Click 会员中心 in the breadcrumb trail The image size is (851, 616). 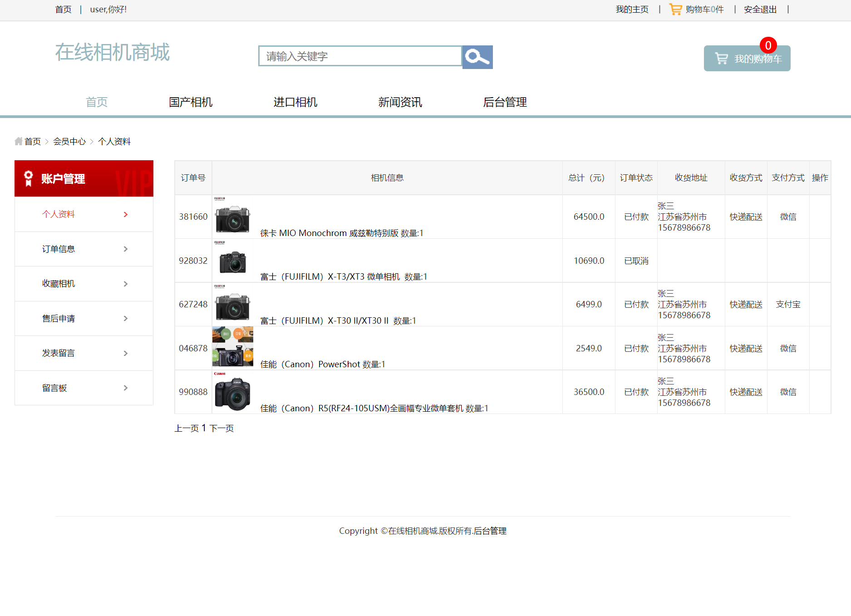pyautogui.click(x=70, y=141)
